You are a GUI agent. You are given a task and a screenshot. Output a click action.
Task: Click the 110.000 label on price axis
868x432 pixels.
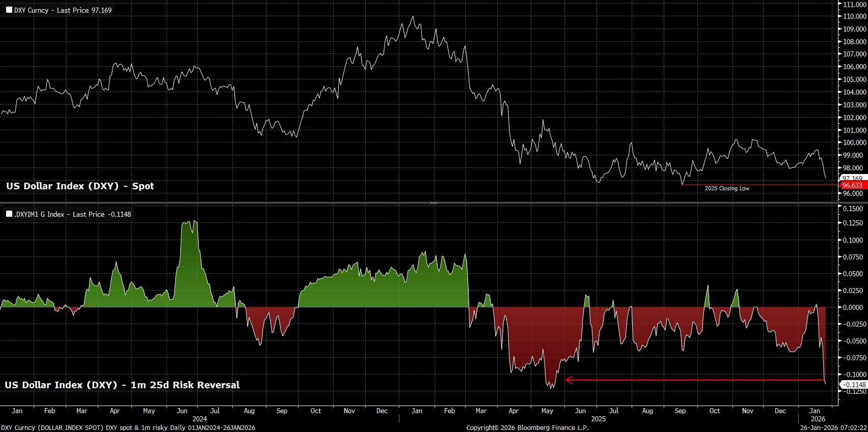[854, 16]
